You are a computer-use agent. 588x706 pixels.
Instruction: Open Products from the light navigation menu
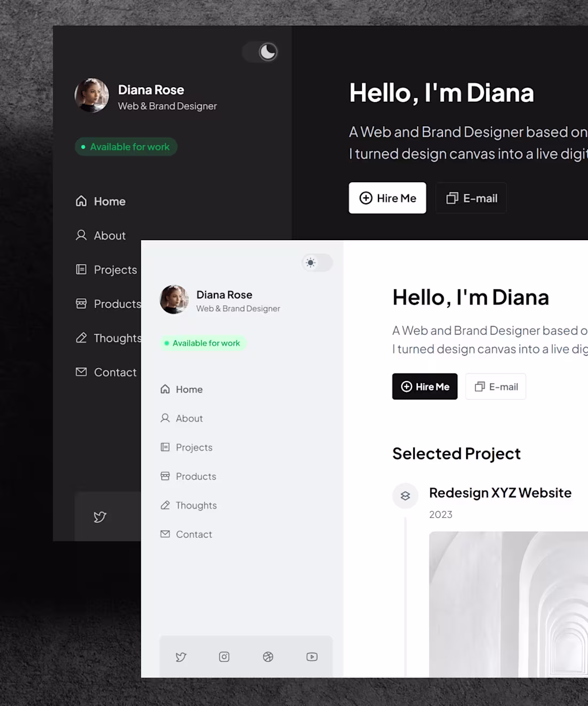pos(196,476)
